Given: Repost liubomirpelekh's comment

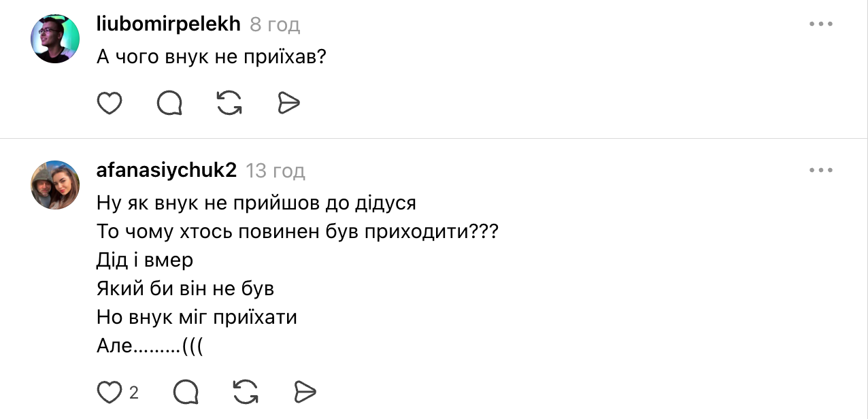Looking at the screenshot, I should pyautogui.click(x=229, y=103).
